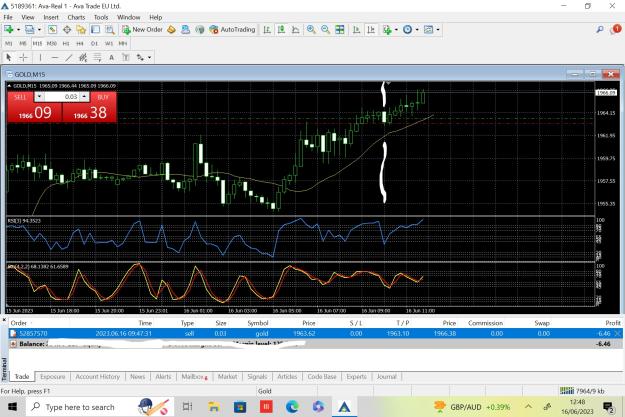Select the Horizontal Line tool

[55, 57]
